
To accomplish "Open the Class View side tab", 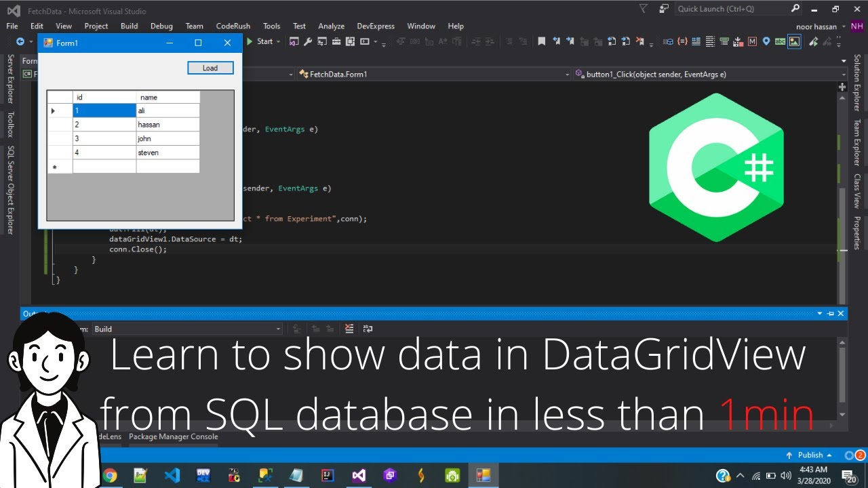I will [856, 191].
